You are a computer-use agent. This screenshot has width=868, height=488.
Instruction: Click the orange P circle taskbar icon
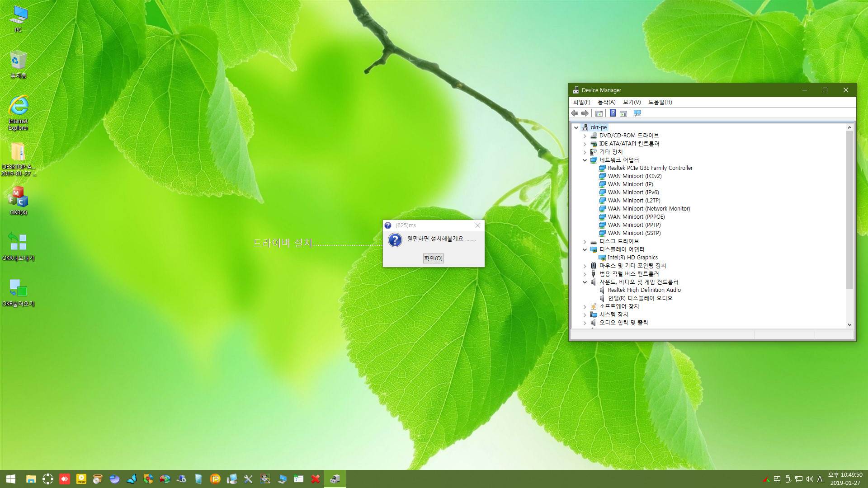pyautogui.click(x=215, y=479)
